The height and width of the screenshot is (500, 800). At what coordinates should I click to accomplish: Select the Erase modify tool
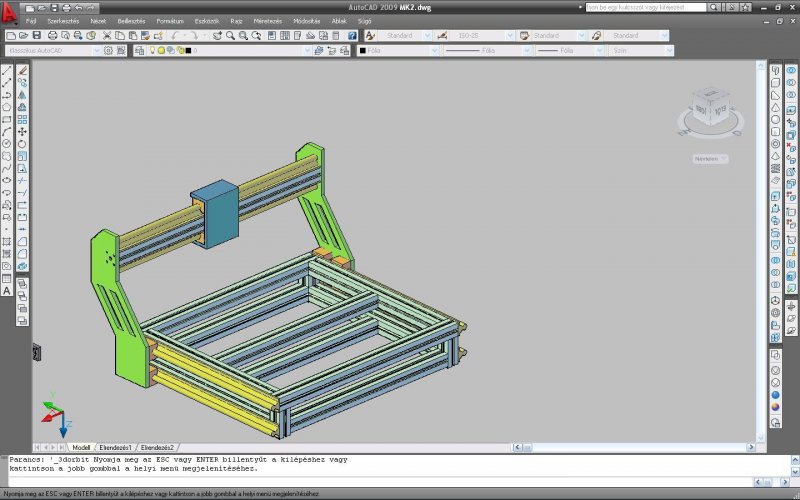[x=22, y=70]
